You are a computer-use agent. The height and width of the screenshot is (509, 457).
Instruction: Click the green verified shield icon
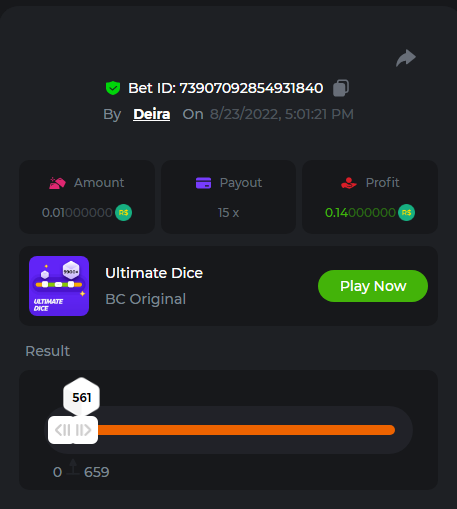tap(113, 88)
